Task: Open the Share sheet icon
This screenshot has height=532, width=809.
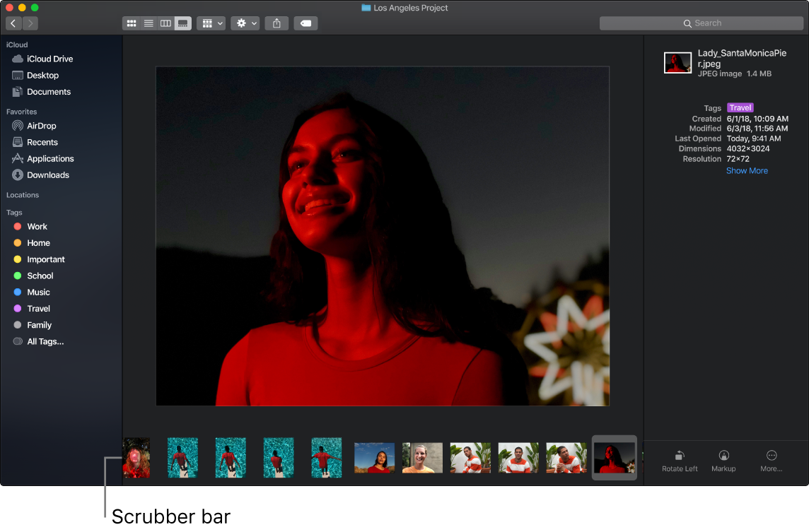Action: (x=276, y=23)
